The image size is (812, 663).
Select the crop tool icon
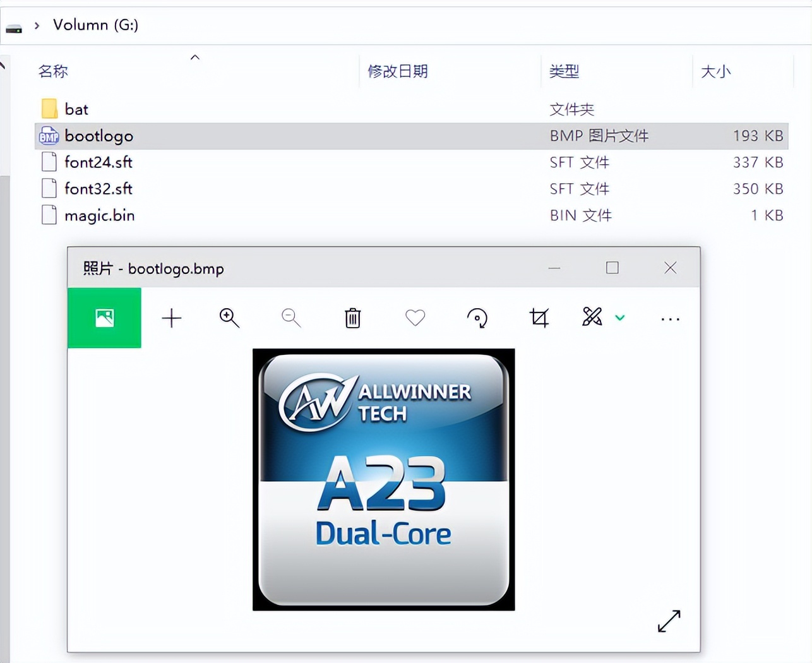[x=539, y=318]
